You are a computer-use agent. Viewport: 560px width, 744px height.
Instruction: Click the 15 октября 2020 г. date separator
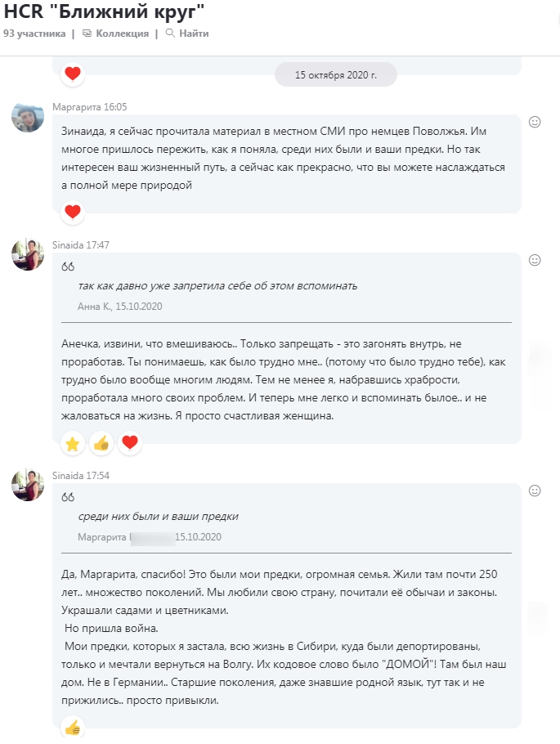pos(335,74)
